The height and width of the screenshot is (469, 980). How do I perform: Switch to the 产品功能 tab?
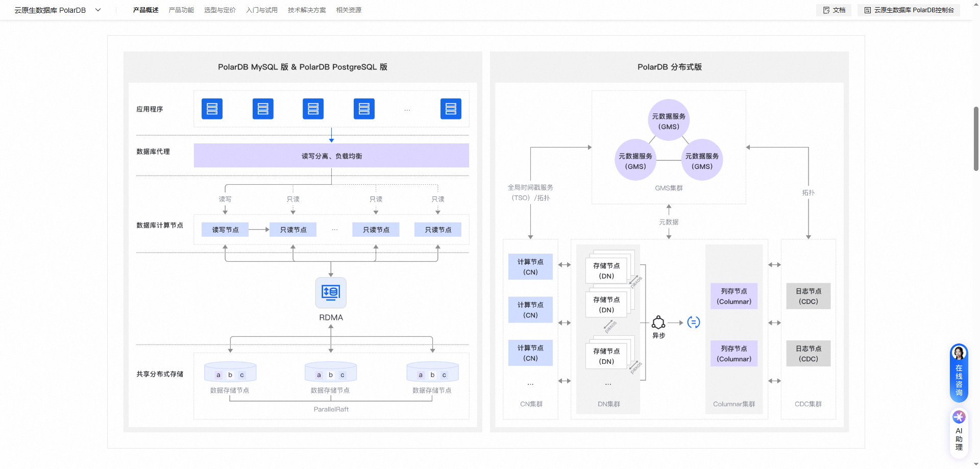[181, 10]
